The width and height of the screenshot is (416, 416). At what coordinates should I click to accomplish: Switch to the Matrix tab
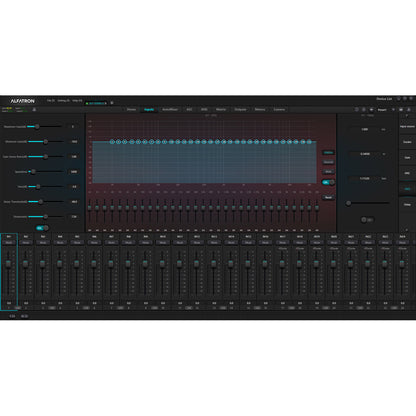click(x=221, y=109)
